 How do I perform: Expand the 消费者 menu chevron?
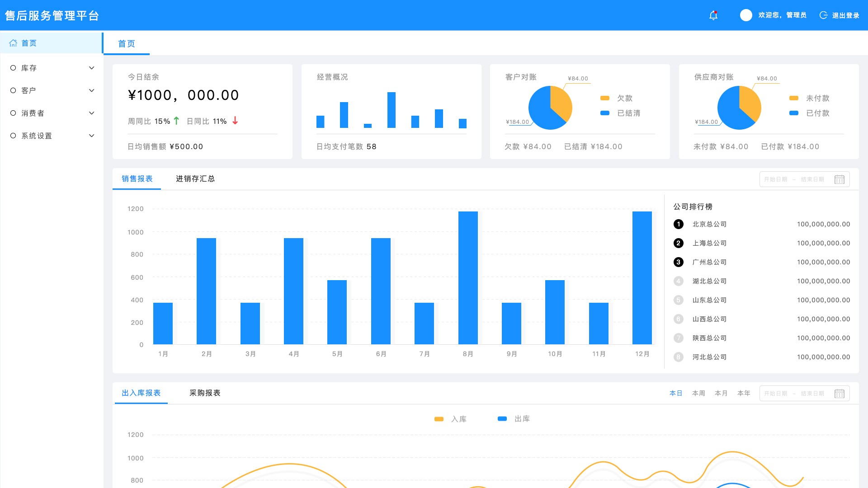coord(92,113)
